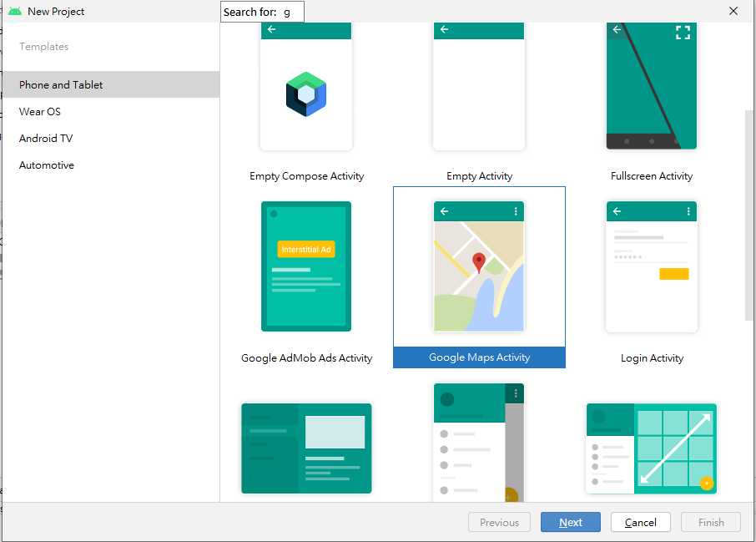
Task: Choose the Wear OS template category
Action: [111, 111]
